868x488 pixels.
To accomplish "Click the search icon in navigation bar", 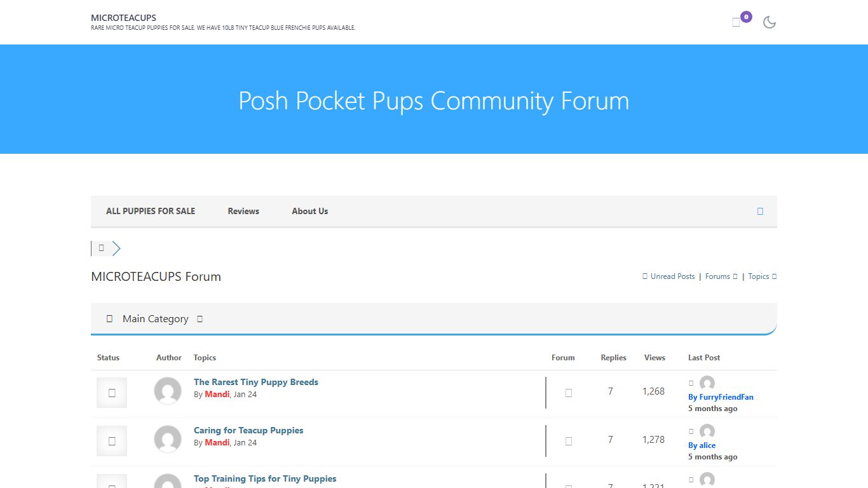I will coord(760,211).
